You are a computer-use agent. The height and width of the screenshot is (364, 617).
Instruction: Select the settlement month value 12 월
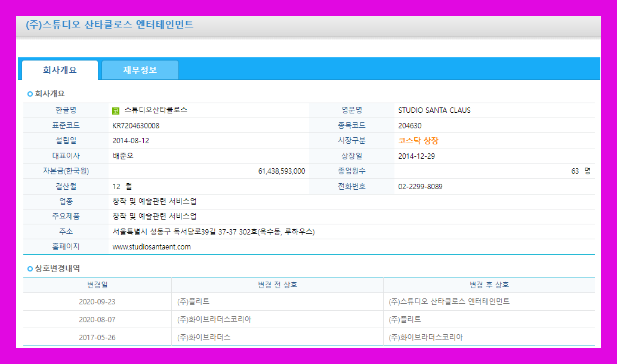coord(122,186)
